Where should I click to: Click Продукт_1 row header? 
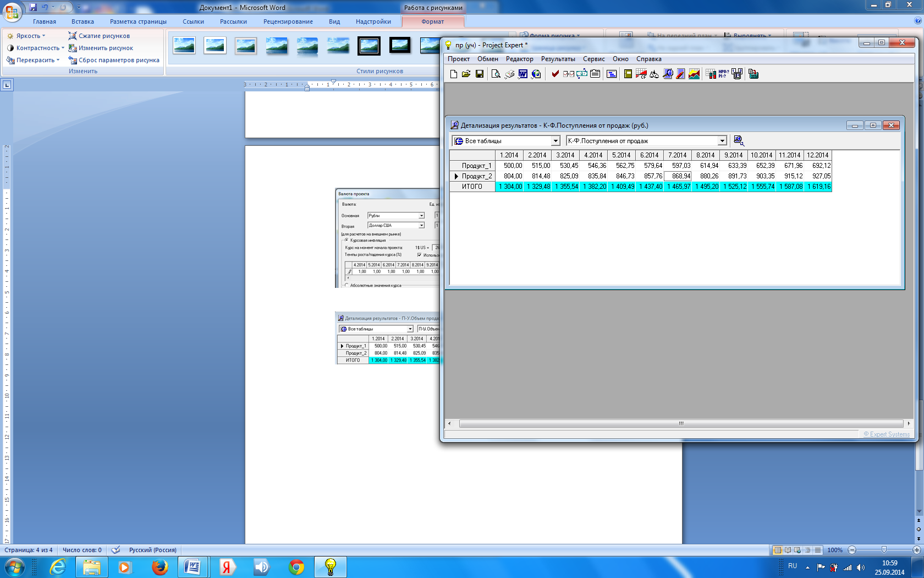click(x=472, y=165)
